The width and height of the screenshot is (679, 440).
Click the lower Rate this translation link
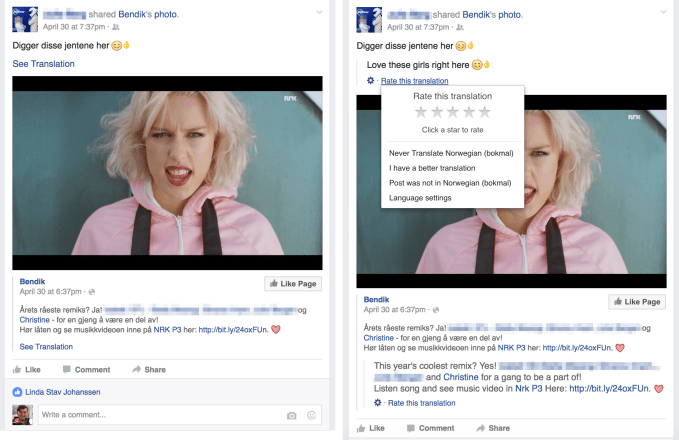pos(421,403)
